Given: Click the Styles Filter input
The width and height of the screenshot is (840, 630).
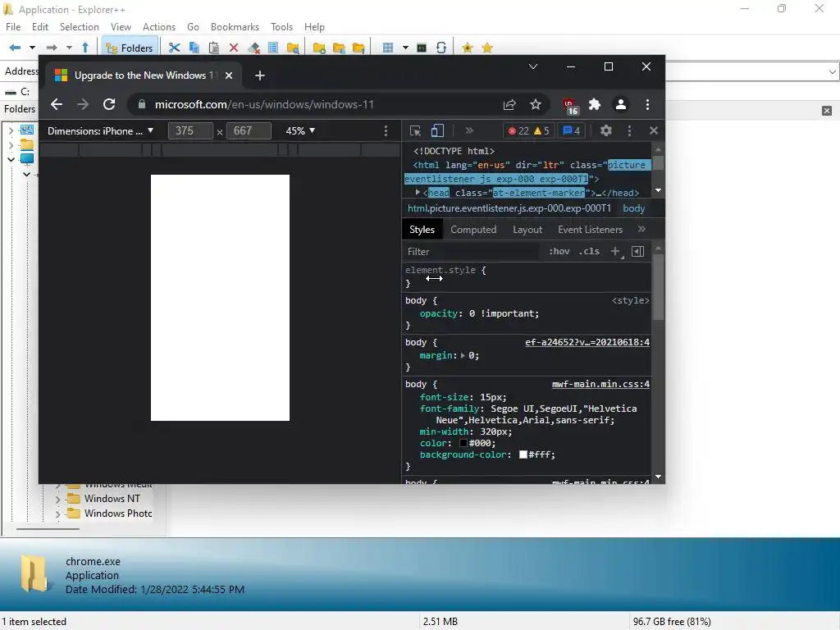Looking at the screenshot, I should pos(472,251).
